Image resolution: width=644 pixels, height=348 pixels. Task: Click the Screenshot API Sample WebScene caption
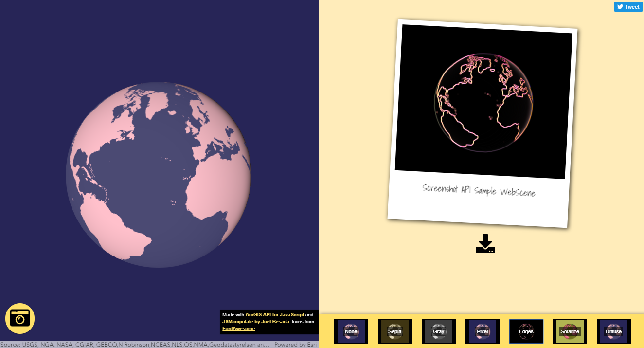coord(479,190)
